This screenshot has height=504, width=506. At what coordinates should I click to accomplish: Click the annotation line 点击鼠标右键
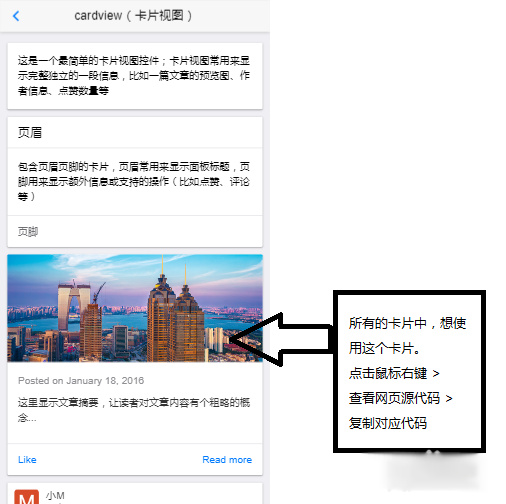(x=394, y=373)
